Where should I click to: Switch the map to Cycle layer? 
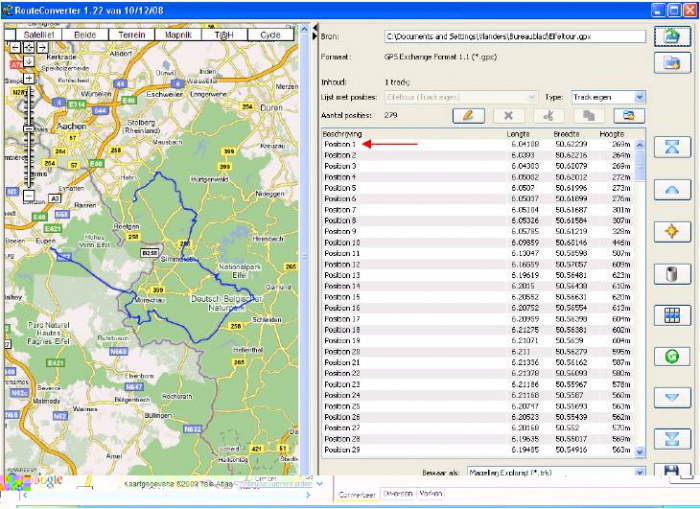[x=271, y=35]
